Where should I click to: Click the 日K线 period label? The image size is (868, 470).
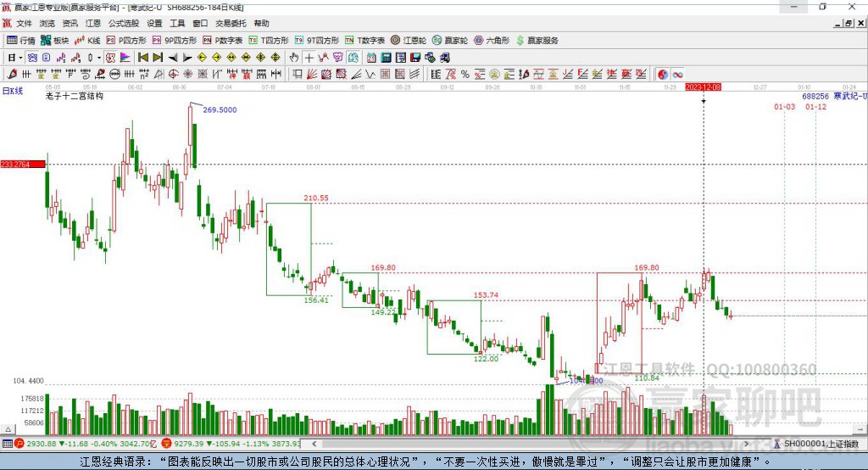13,91
